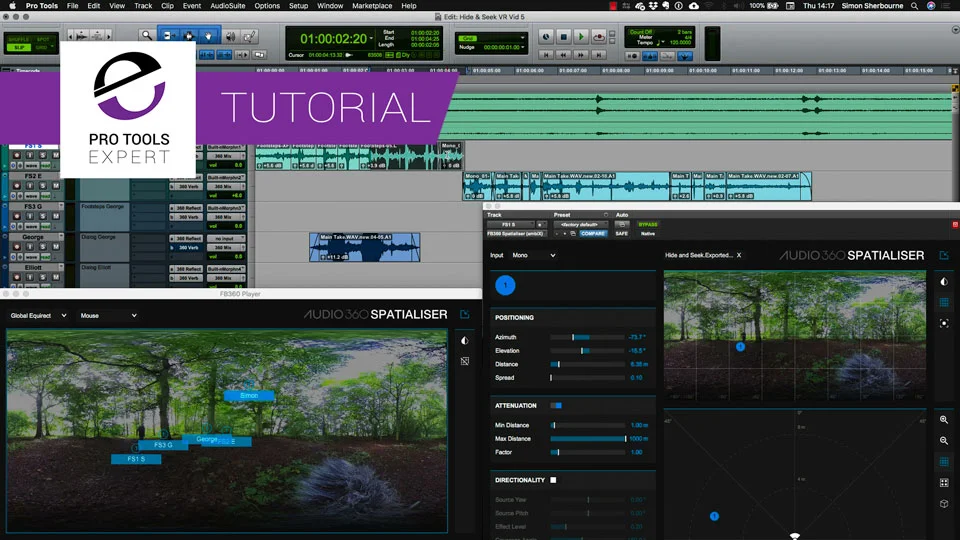
Task: Open FS1 S track selector in plugin header
Action: coord(510,225)
